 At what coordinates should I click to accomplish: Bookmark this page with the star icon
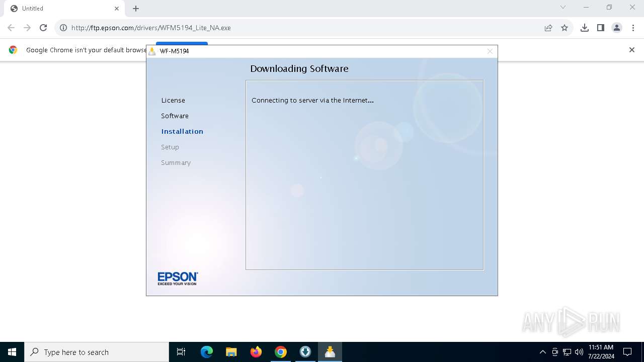[x=565, y=28]
